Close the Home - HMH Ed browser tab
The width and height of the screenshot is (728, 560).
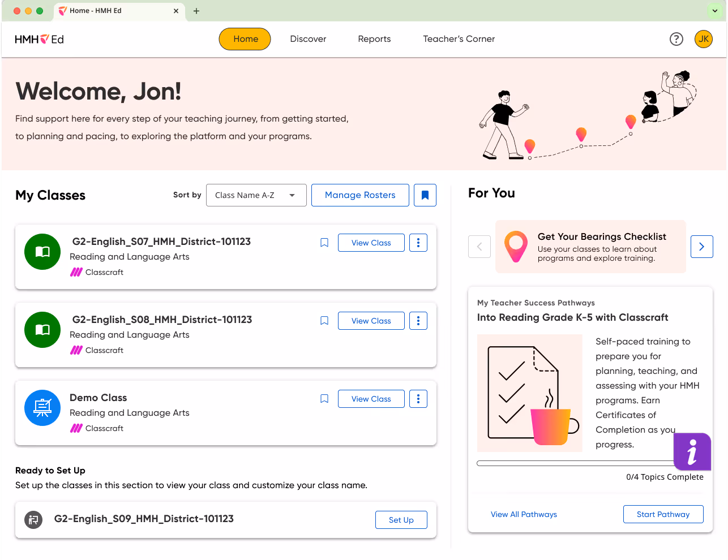click(175, 11)
